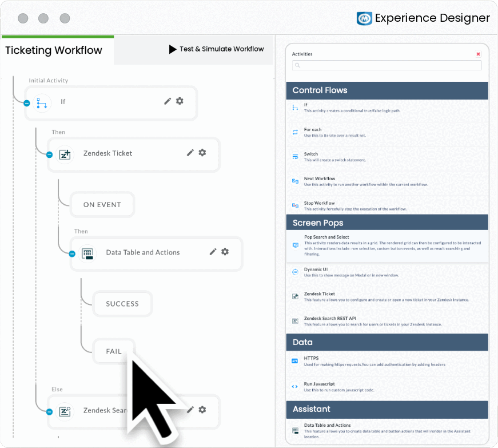The image size is (498, 448).
Task: Edit Zendesk Search activity with pencil
Action: coord(190,410)
